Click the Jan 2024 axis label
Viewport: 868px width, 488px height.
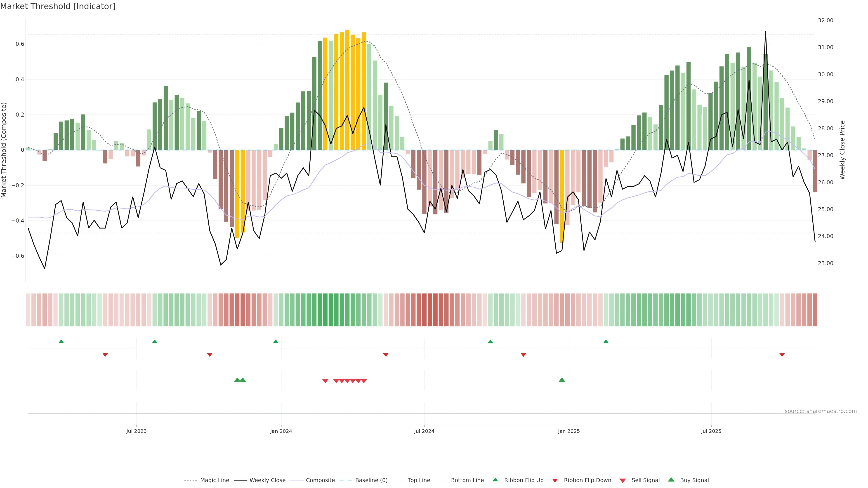coord(281,431)
